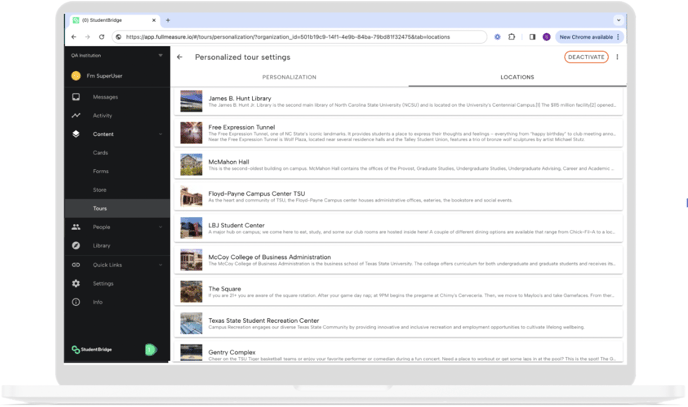Open the tab search dropdown arrow
The image size is (688, 407).
[x=619, y=20]
